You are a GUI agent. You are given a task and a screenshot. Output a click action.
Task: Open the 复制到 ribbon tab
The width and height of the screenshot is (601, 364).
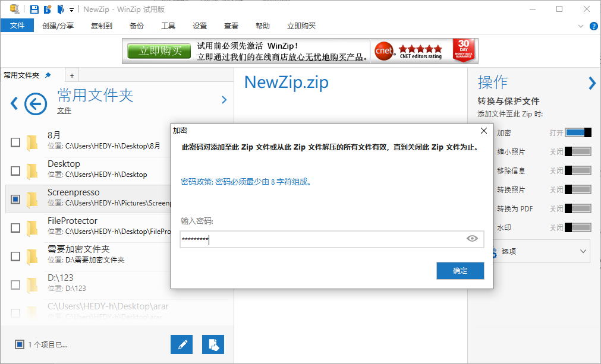point(102,26)
